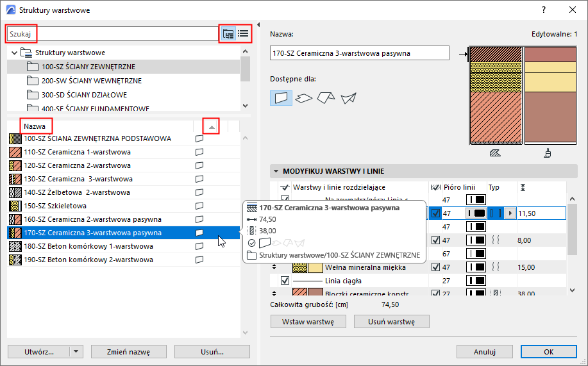Click the wall icon for 110-SZ Ceramiczna 1-warstwowa
This screenshot has height=366, width=588.
pos(199,152)
